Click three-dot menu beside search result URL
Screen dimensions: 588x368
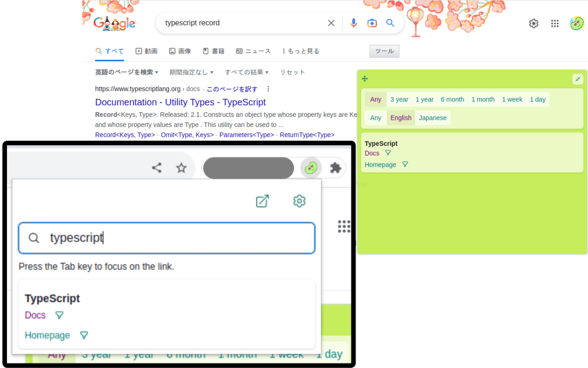click(268, 89)
